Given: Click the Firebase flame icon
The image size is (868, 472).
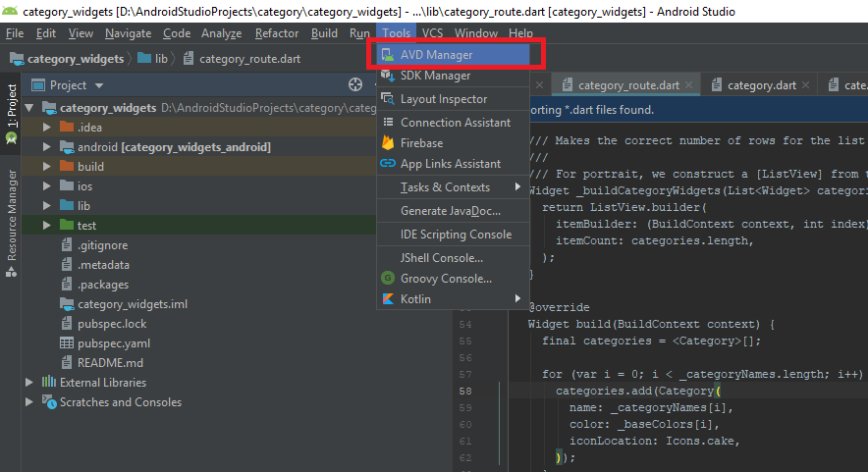Looking at the screenshot, I should [387, 143].
